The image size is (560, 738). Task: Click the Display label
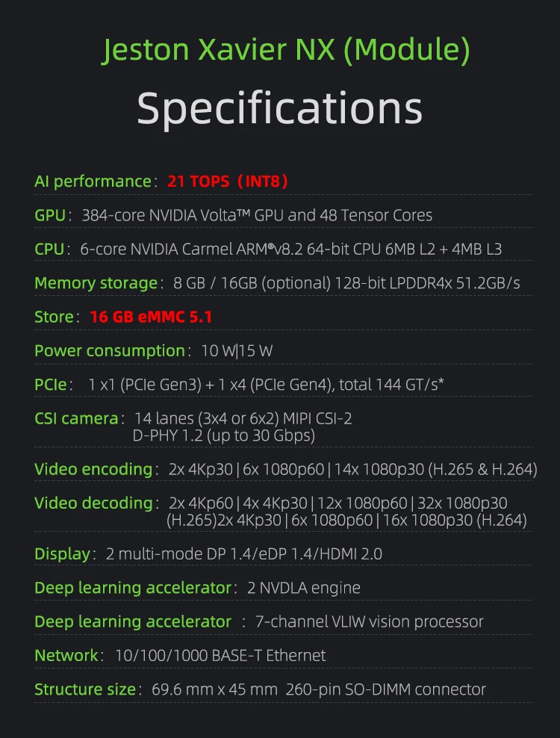(62, 553)
